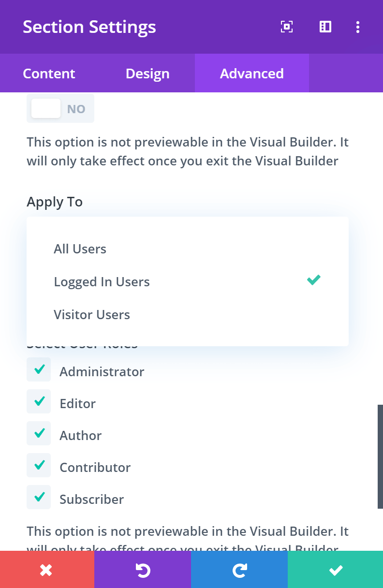Toggle the NO switch
383x588 pixels.
pyautogui.click(x=60, y=108)
